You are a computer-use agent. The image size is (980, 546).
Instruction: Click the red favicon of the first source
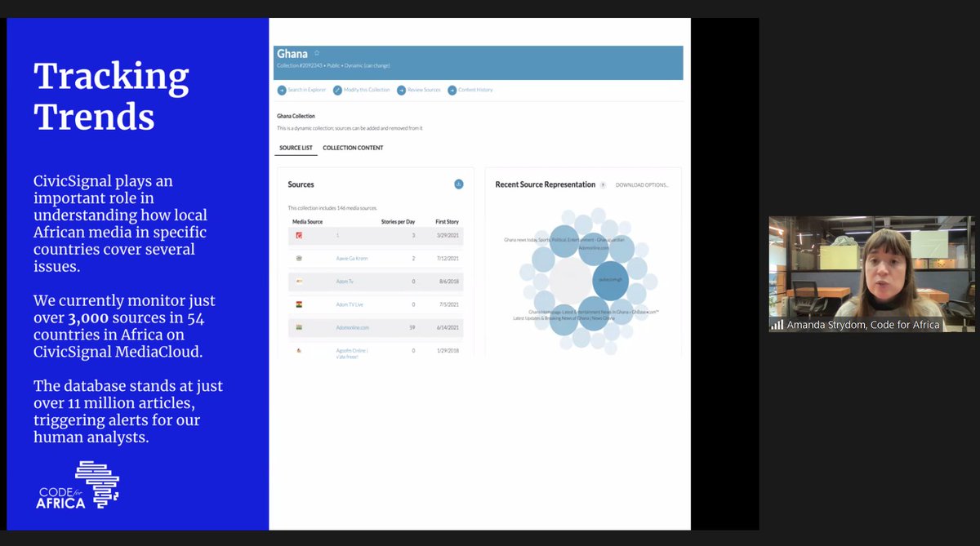(297, 236)
